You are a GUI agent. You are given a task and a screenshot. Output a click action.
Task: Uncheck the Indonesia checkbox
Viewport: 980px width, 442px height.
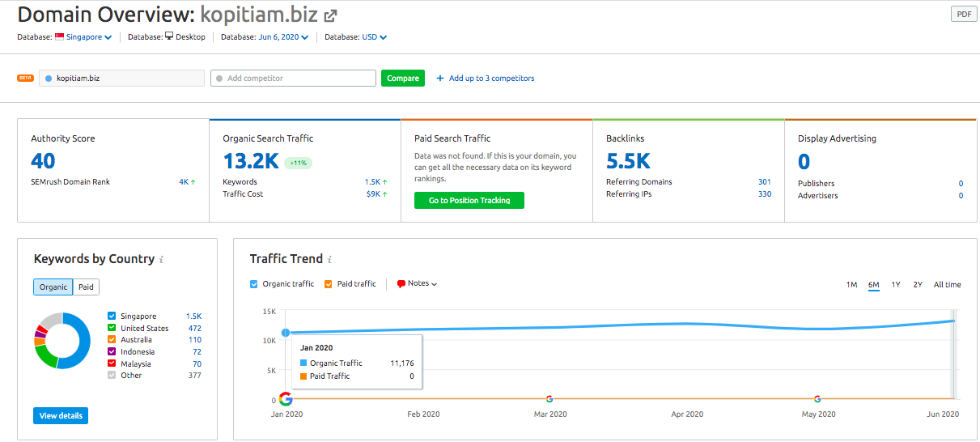click(112, 352)
